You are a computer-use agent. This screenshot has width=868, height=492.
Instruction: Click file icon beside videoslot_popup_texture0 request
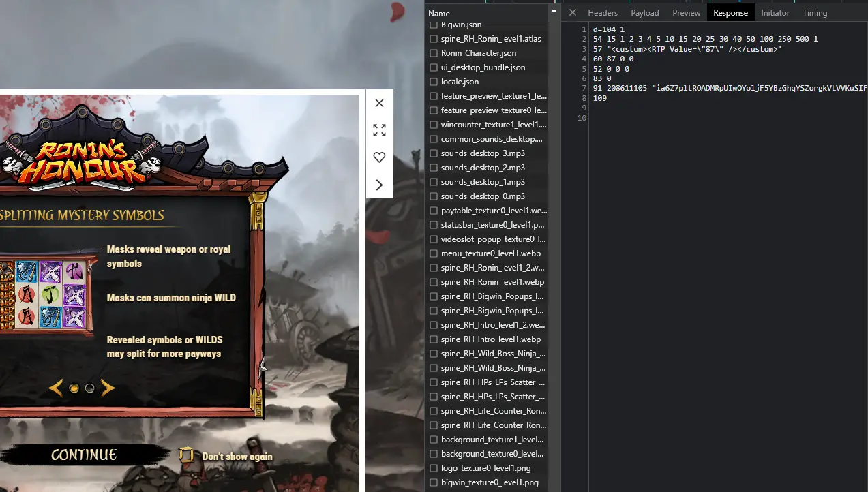(434, 239)
